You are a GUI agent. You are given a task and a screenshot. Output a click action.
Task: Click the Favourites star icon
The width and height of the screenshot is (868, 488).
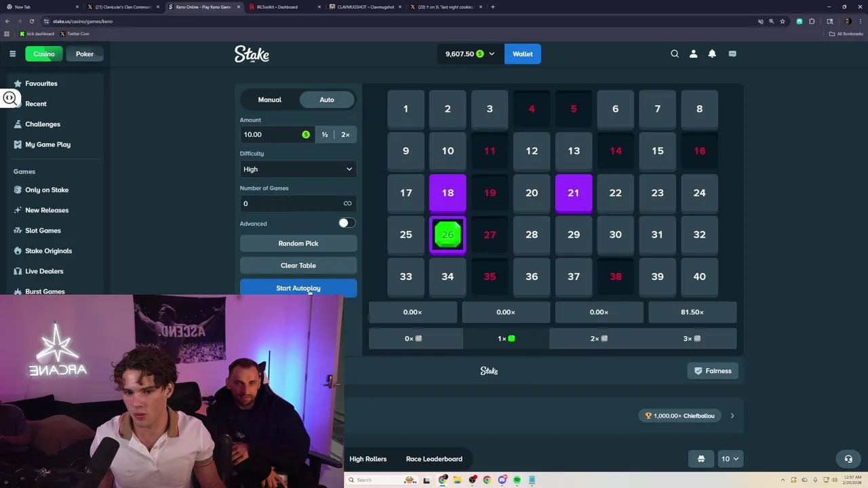[x=18, y=83]
